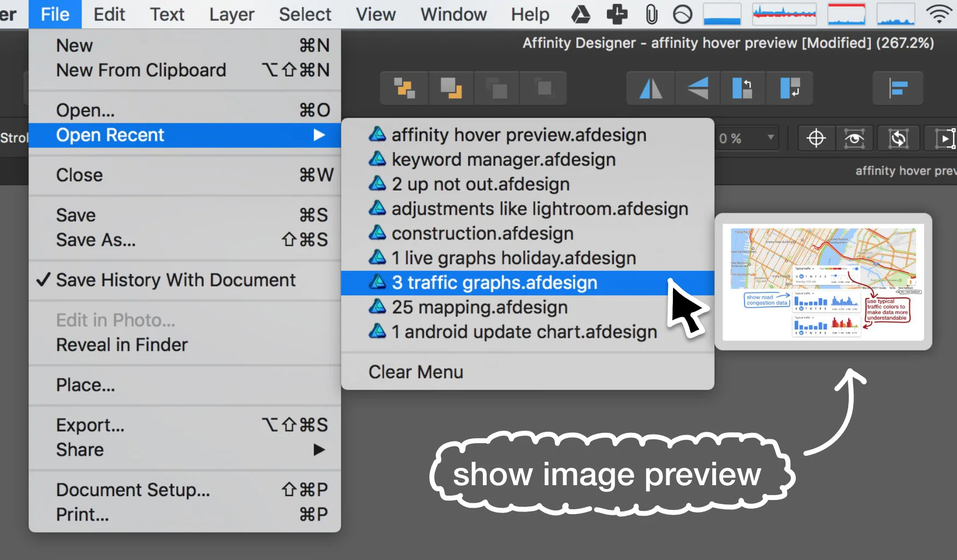This screenshot has height=560, width=957.
Task: Click the traffic graphs preview thumbnail
Action: (x=823, y=282)
